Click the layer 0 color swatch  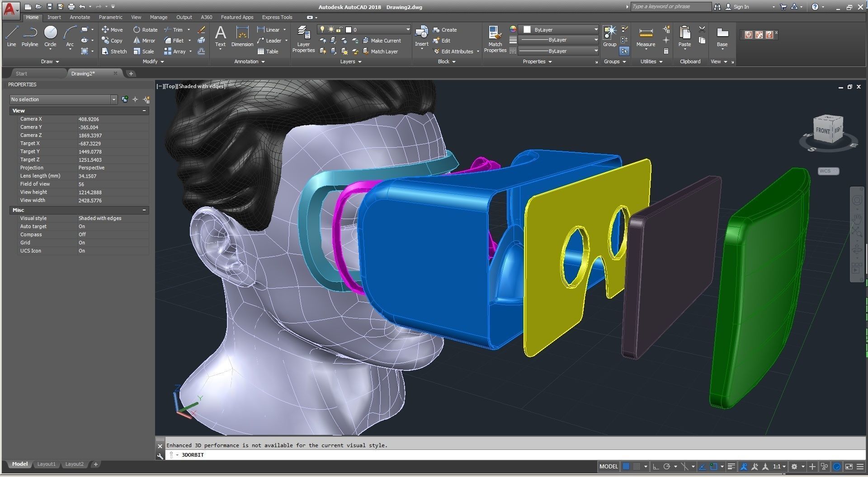coord(349,30)
